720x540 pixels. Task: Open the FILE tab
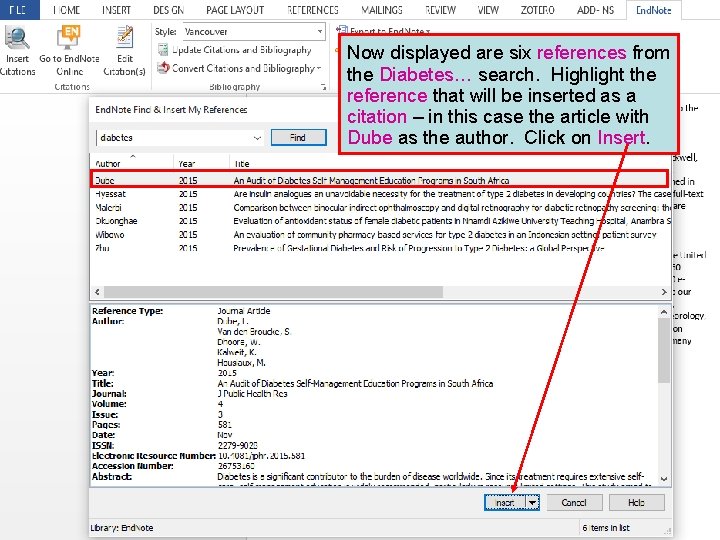click(19, 10)
